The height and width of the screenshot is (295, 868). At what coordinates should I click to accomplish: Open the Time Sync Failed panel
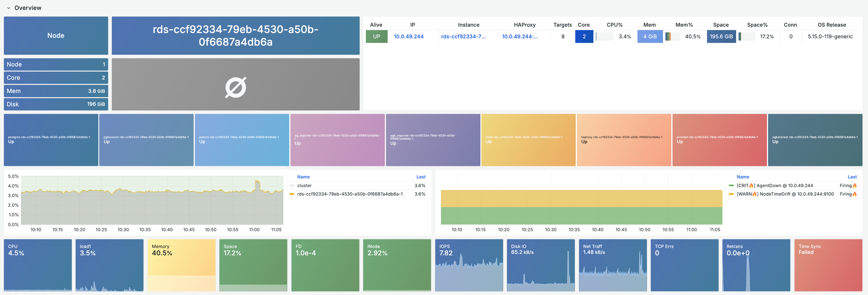[x=828, y=265]
